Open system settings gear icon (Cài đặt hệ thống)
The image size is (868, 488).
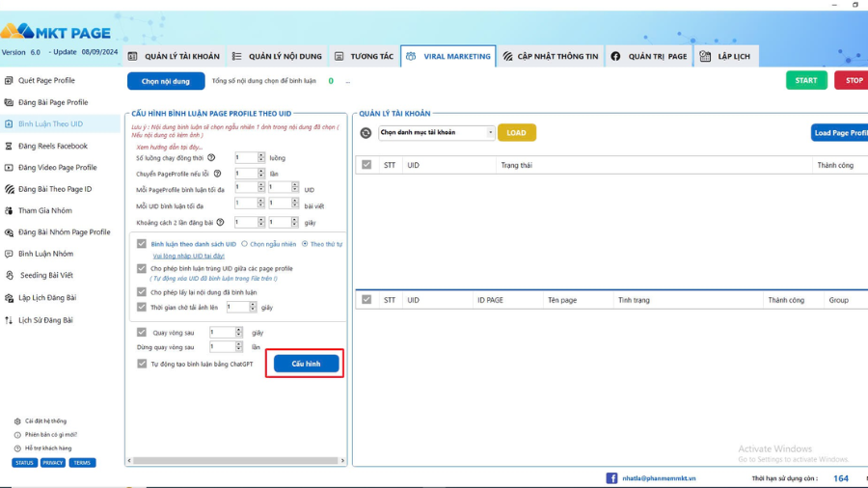17,421
